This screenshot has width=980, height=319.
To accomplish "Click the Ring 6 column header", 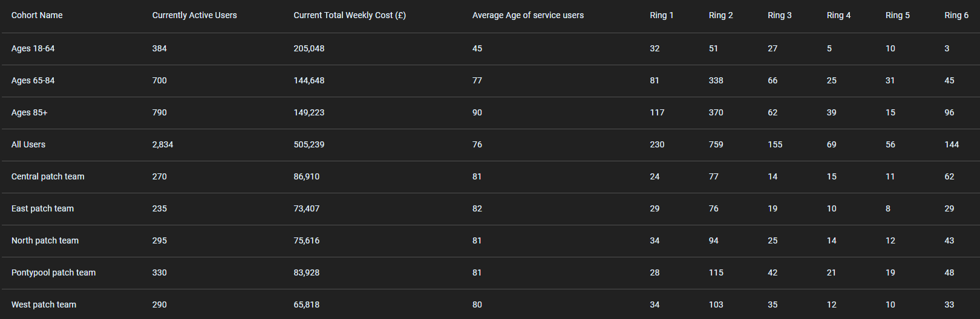I will [956, 15].
